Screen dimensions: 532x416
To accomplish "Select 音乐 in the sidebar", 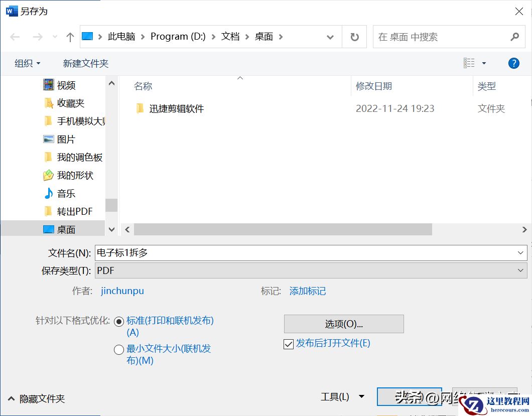I will [x=65, y=193].
